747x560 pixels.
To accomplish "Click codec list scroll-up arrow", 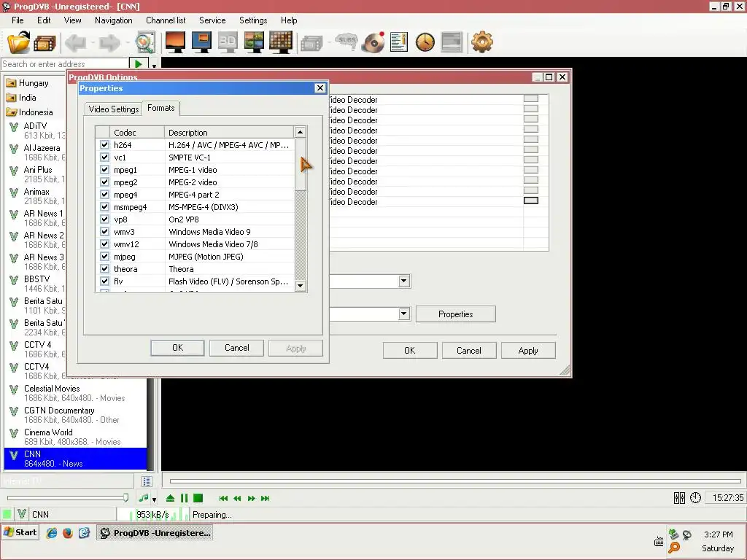I will pyautogui.click(x=300, y=132).
